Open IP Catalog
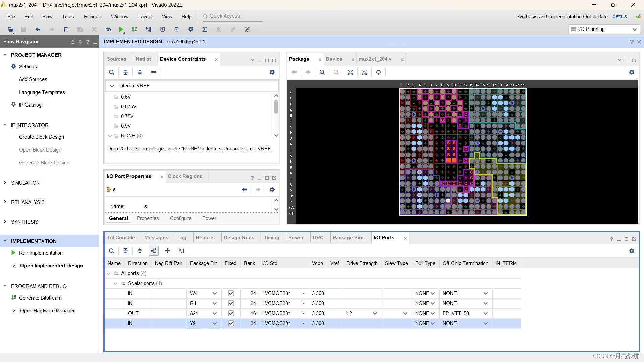644x362 pixels. 30,105
